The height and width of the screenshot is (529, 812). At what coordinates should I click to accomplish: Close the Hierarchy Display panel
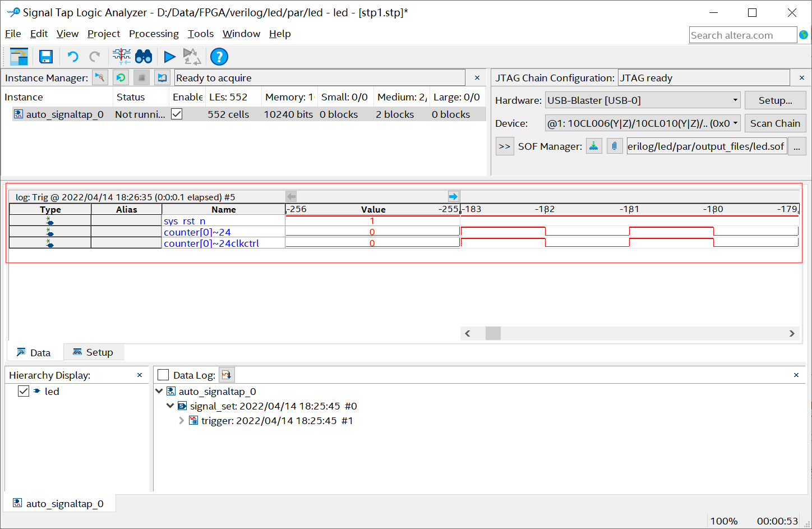click(140, 375)
